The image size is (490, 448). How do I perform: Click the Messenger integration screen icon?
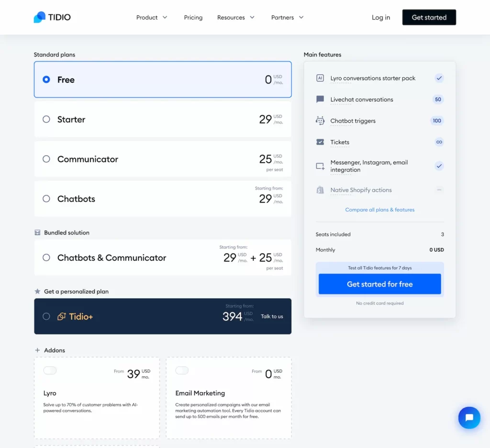320,166
